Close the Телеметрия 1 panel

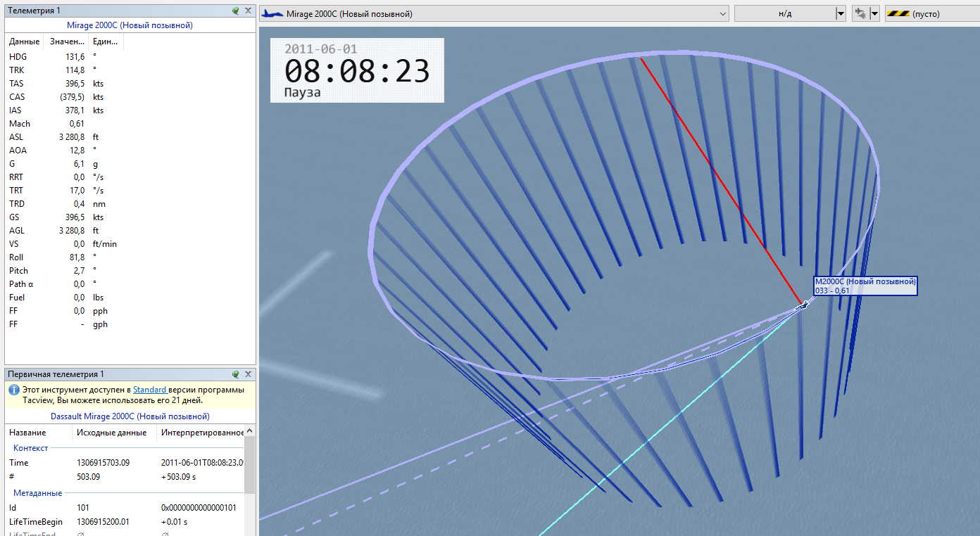[x=248, y=11]
